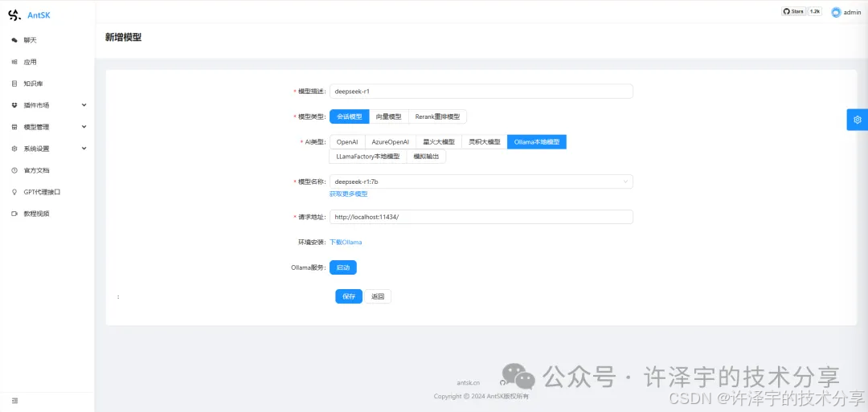Open the GitHub Stars badge

(794, 11)
